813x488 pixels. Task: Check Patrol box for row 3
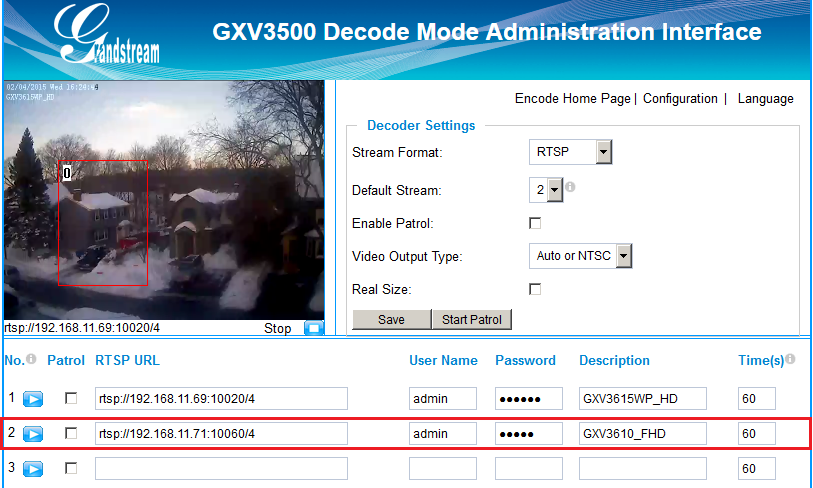[71, 468]
